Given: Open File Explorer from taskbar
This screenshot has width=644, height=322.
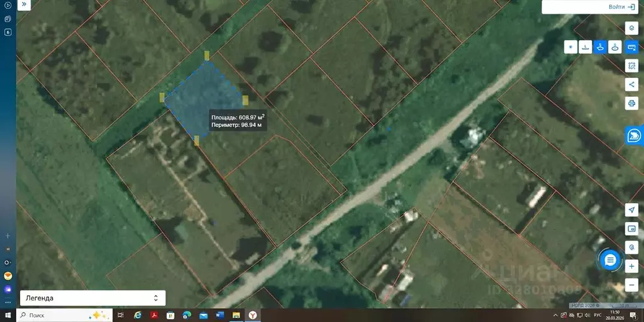Looking at the screenshot, I should point(236,315).
